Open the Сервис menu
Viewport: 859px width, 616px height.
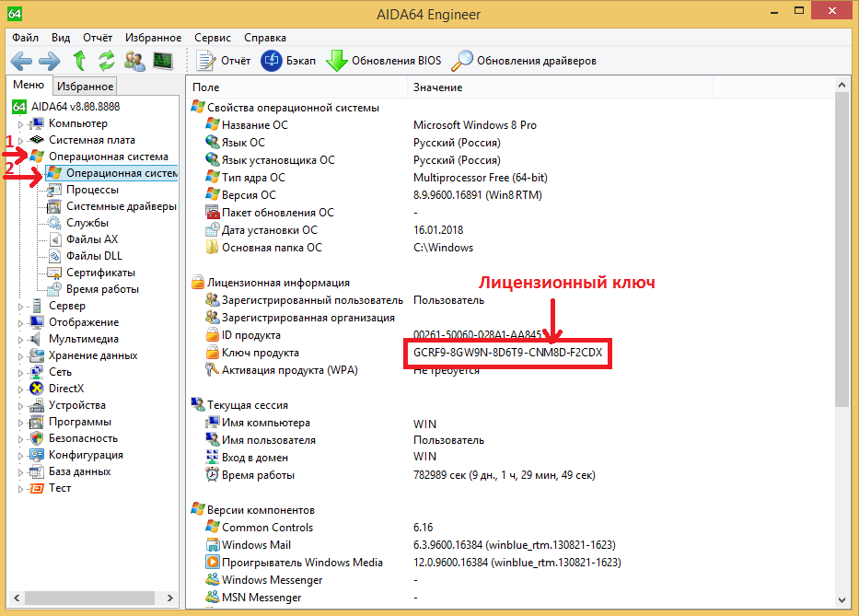coord(213,38)
